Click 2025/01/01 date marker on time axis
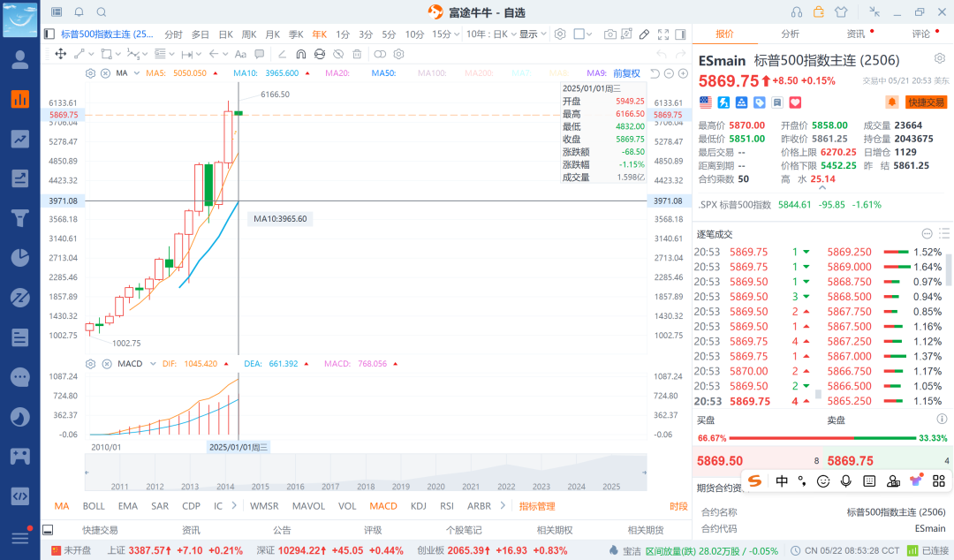 click(238, 448)
